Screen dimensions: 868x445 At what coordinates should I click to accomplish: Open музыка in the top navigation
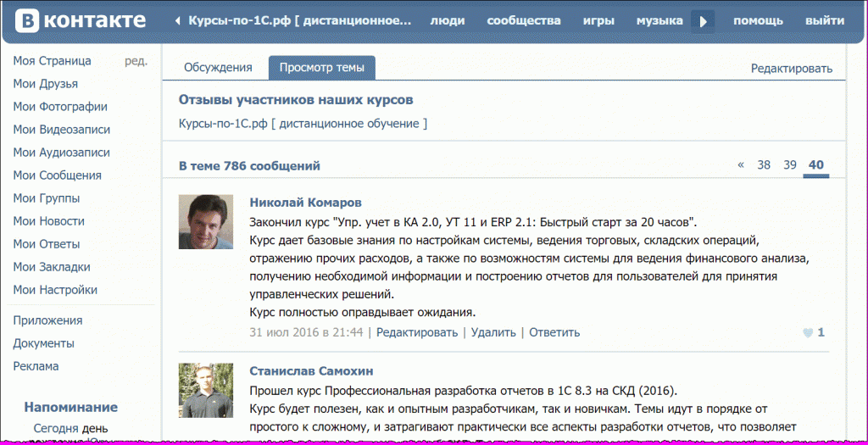tap(659, 21)
